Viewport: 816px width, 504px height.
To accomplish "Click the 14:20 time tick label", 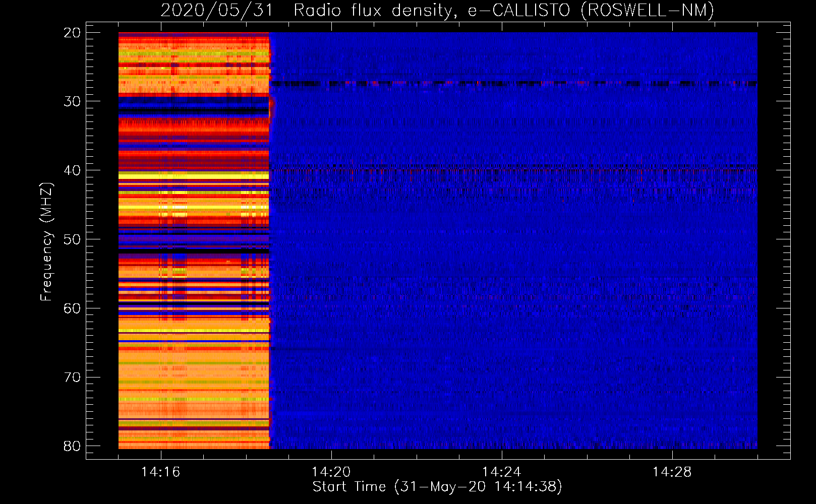I will 331,472.
